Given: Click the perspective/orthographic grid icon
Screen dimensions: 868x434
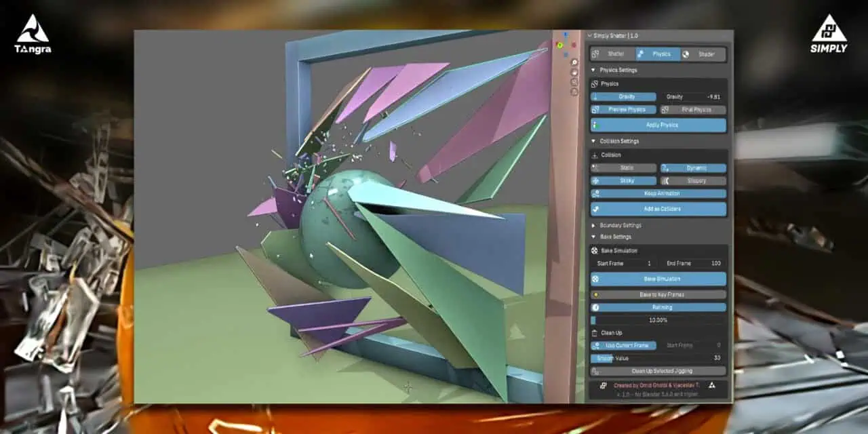Looking at the screenshot, I should coord(574,91).
